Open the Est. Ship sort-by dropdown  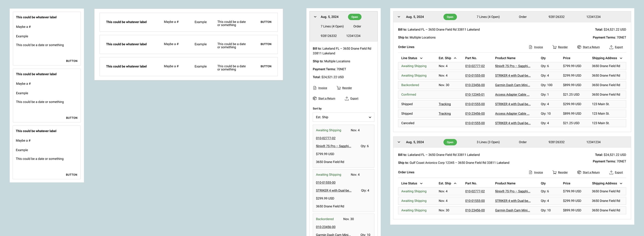tap(343, 117)
